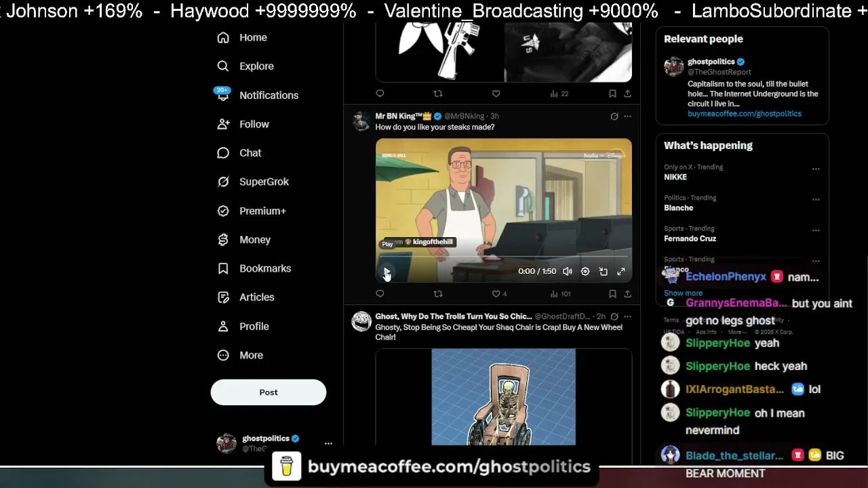868x488 pixels.
Task: Expand the More menu in sidebar
Action: point(240,355)
